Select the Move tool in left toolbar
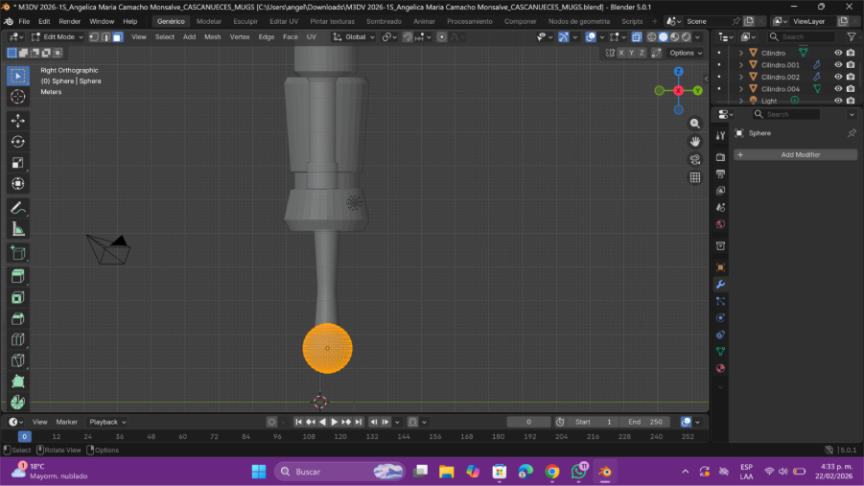Screen dimensions: 864x486 click(x=18, y=120)
